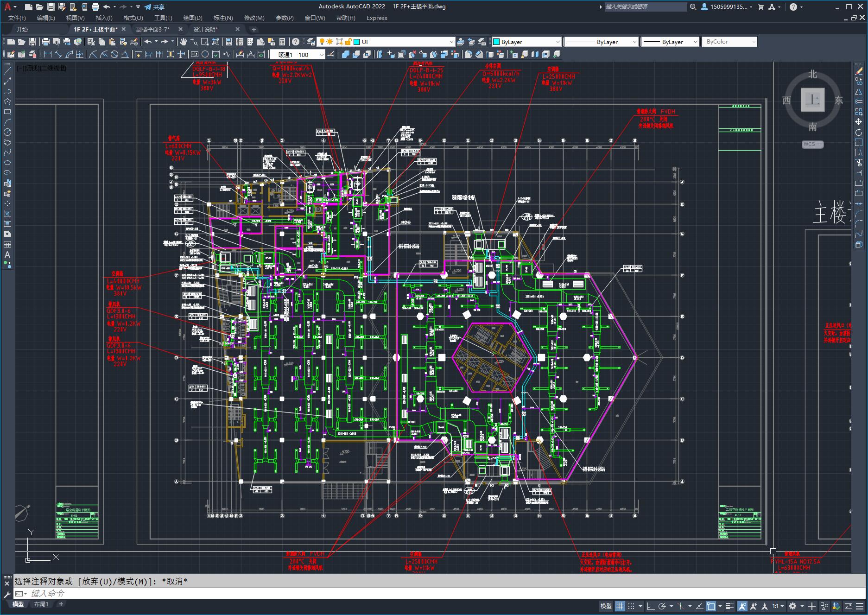Image resolution: width=868 pixels, height=615 pixels.
Task: Click the Quick Calculator icon
Action: [282, 42]
